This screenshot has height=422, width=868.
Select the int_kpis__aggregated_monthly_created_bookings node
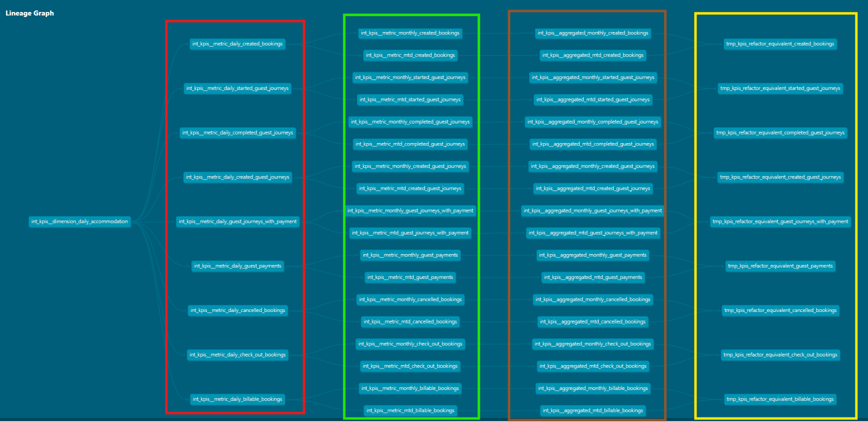coord(592,33)
